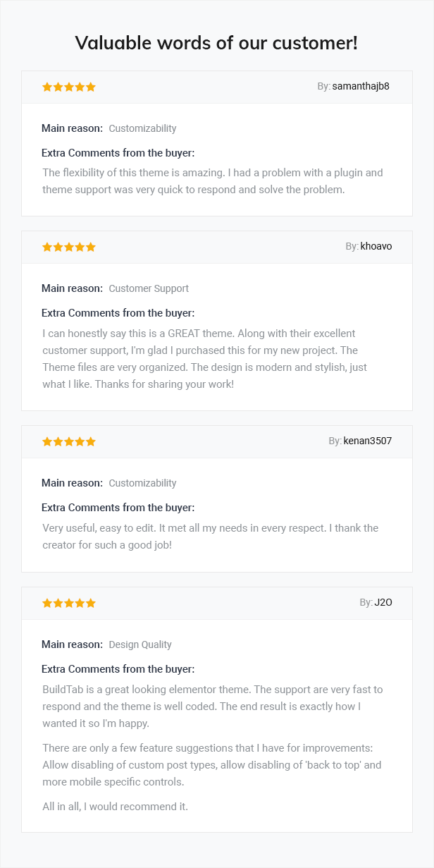Click the Design Quality main reason text

click(x=140, y=644)
